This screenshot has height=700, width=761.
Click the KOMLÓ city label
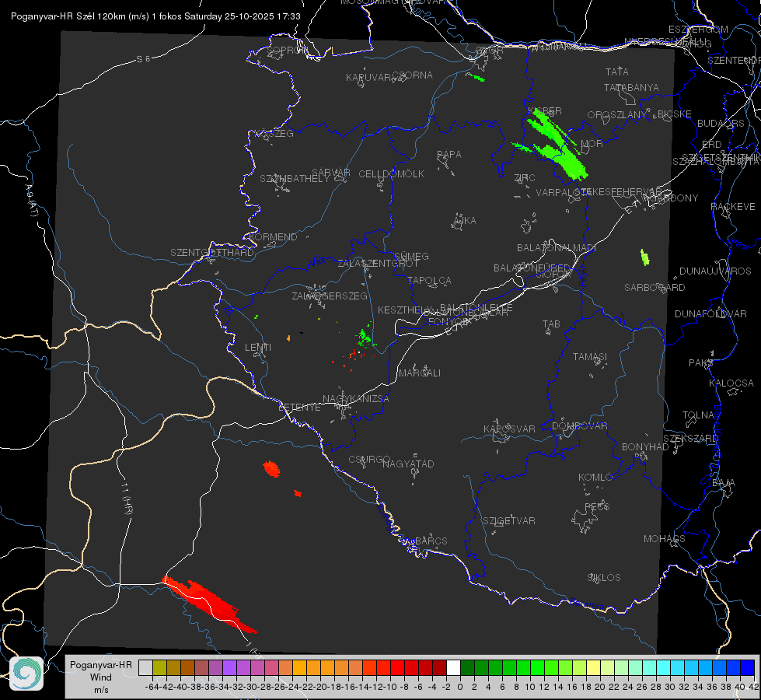coord(595,478)
